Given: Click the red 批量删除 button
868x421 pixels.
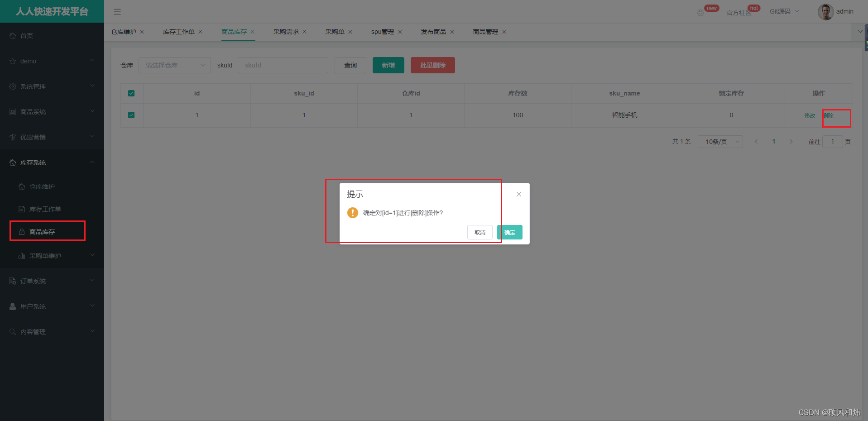Looking at the screenshot, I should pyautogui.click(x=432, y=65).
